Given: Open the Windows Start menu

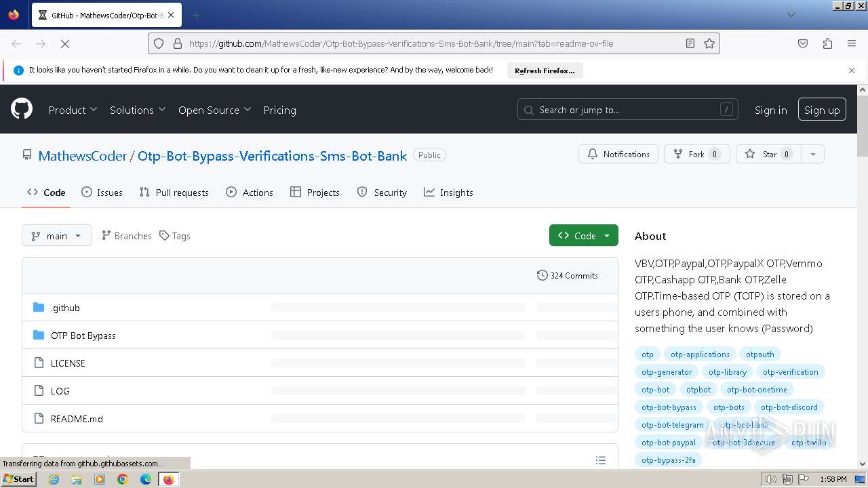Looking at the screenshot, I should click(19, 479).
